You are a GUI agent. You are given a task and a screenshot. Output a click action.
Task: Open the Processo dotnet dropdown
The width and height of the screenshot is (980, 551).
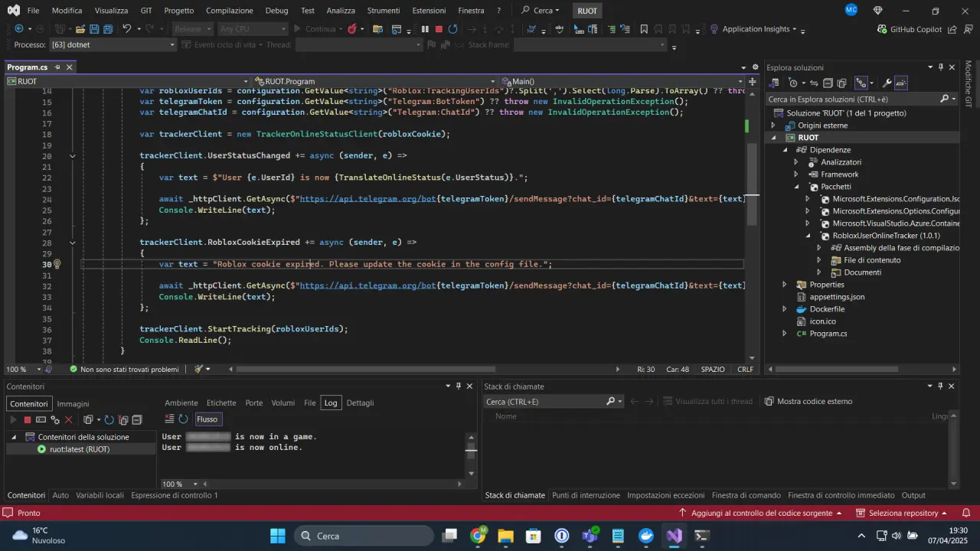point(113,44)
